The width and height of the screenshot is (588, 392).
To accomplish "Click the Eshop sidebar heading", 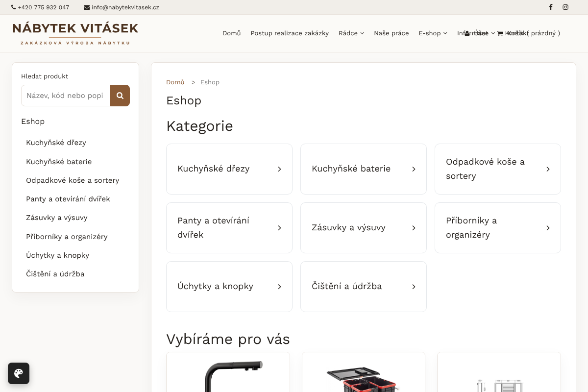I will coord(33,122).
